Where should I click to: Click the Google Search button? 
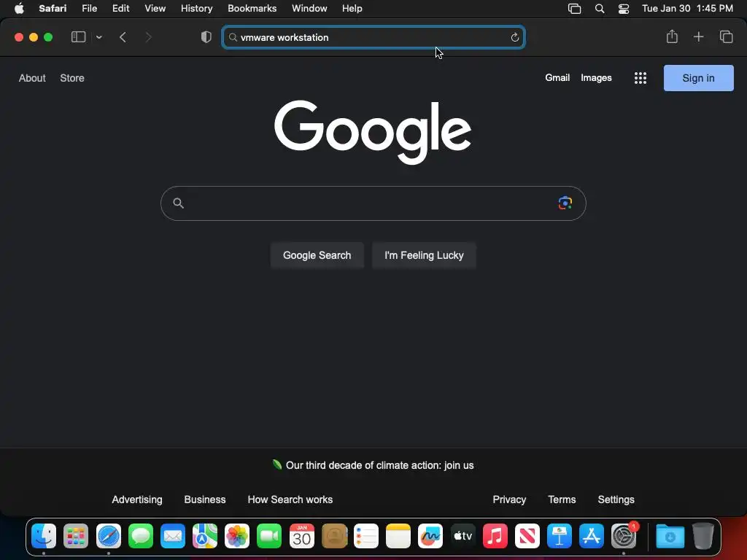click(317, 255)
